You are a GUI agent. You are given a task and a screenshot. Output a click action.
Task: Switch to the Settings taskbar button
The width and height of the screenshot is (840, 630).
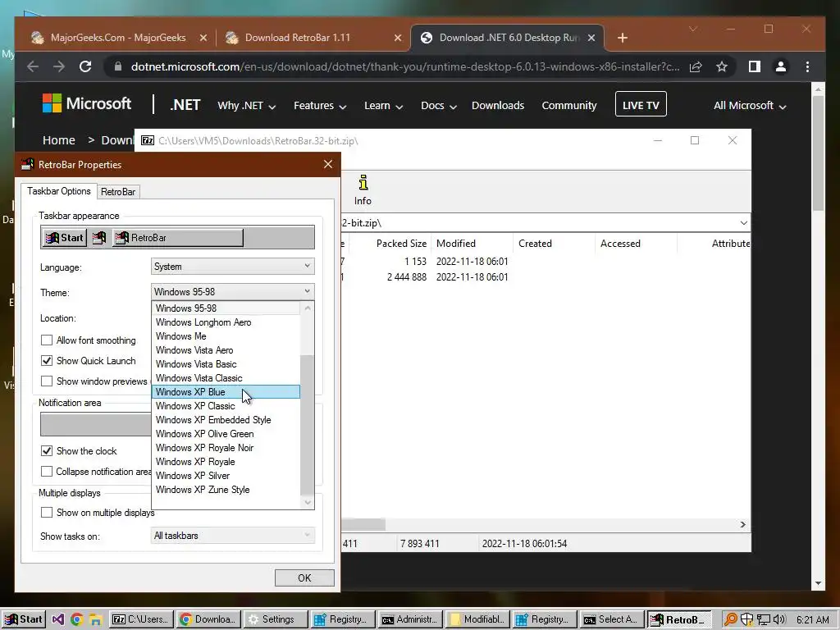276,619
